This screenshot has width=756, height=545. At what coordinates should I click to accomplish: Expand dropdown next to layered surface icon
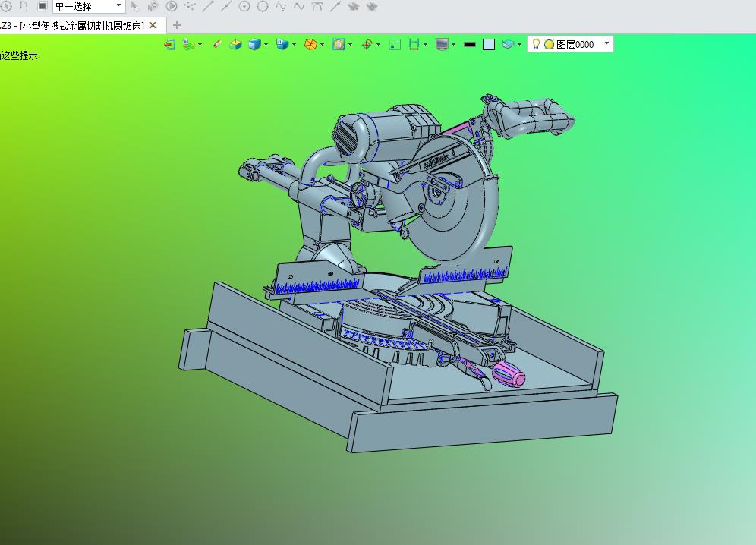pyautogui.click(x=200, y=44)
